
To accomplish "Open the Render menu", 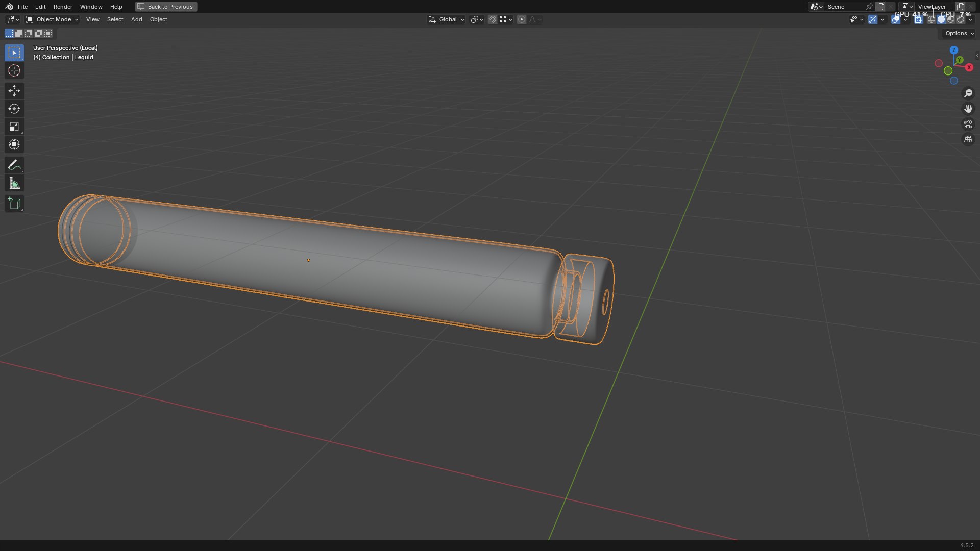I will click(63, 7).
